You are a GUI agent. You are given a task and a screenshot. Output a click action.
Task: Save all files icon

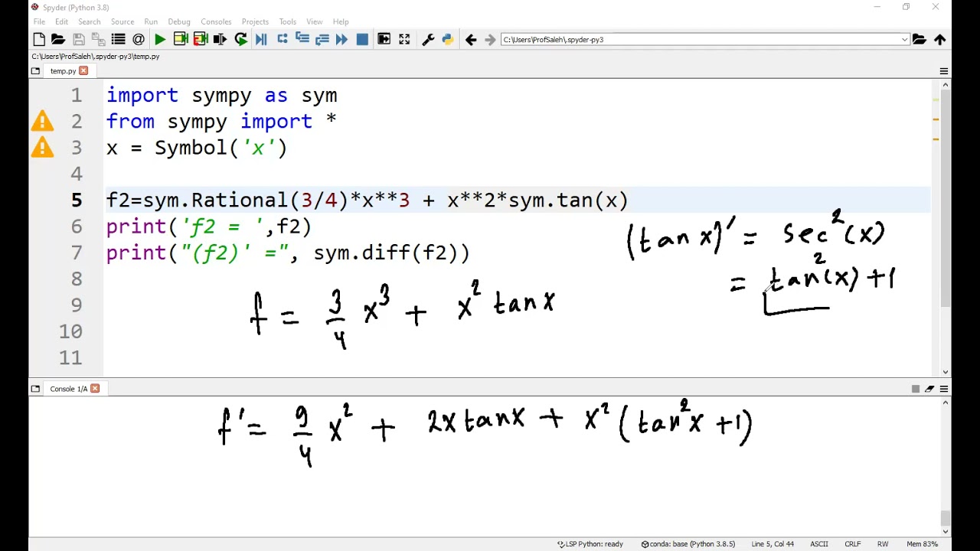coord(98,40)
